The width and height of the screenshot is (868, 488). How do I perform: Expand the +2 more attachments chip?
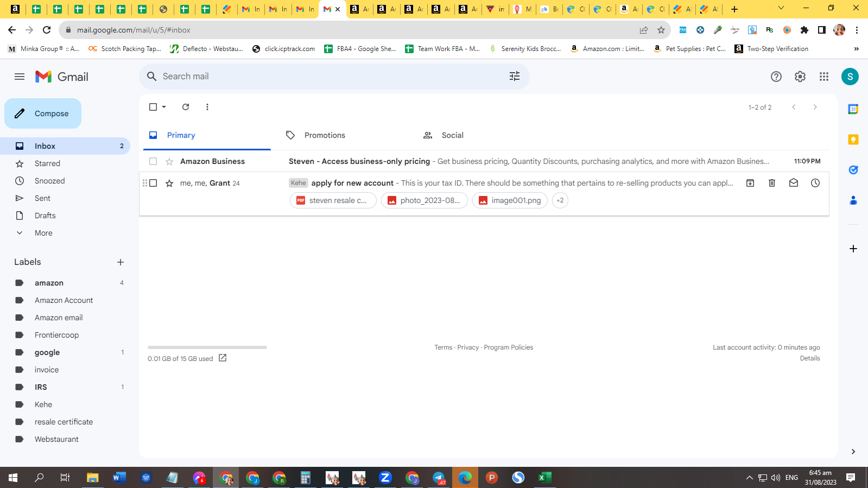(560, 200)
